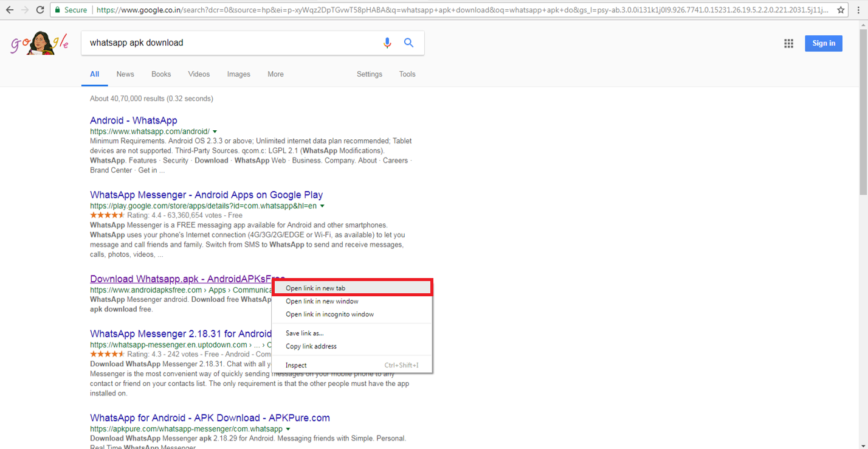This screenshot has height=449, width=868.
Task: Open the Settings search menu
Action: coord(370,74)
